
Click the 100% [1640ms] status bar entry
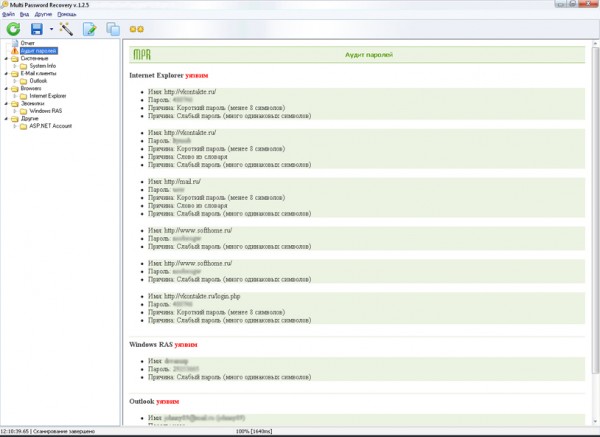(x=254, y=431)
